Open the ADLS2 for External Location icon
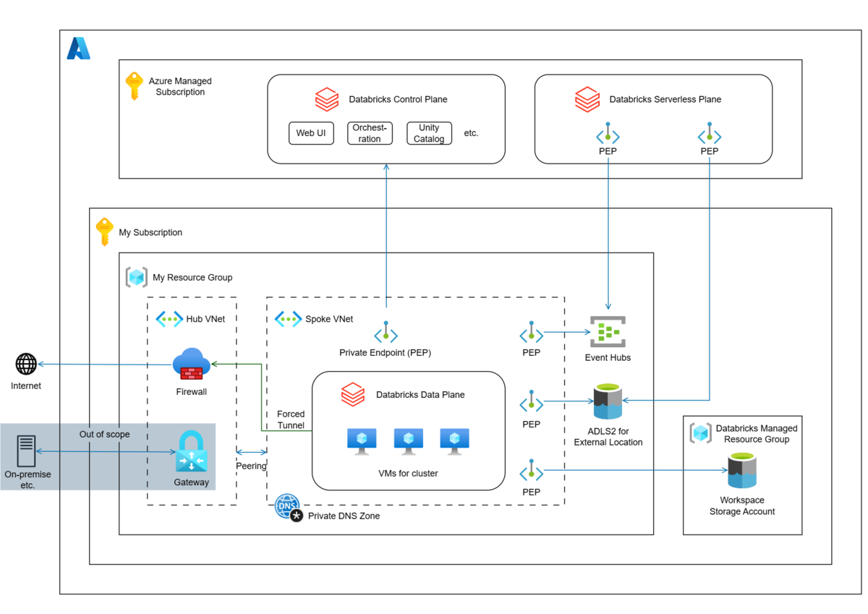 [608, 403]
